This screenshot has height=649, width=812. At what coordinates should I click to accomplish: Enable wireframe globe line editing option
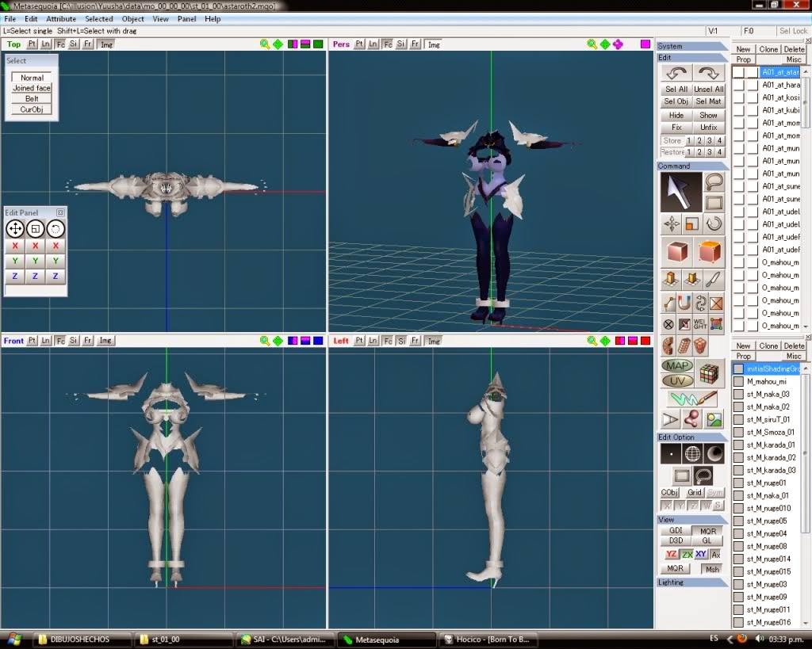(x=693, y=454)
